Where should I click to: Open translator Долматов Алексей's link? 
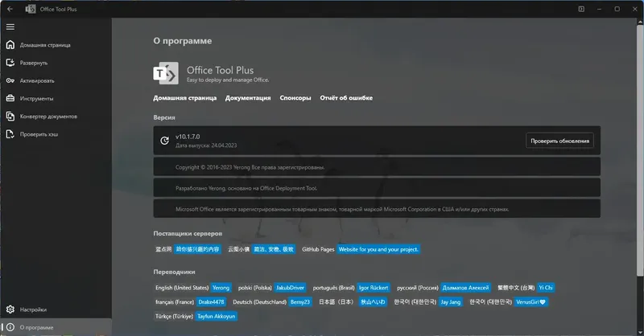coord(465,288)
